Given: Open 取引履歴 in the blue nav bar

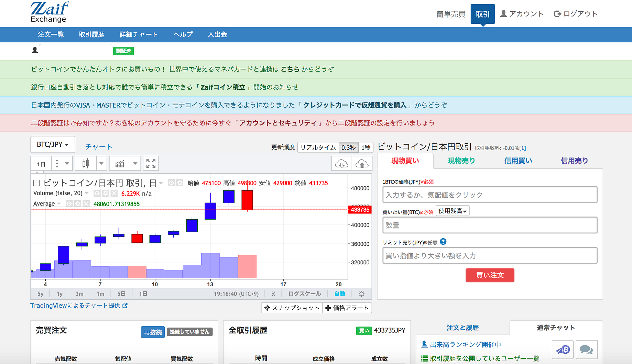Looking at the screenshot, I should pyautogui.click(x=91, y=34).
